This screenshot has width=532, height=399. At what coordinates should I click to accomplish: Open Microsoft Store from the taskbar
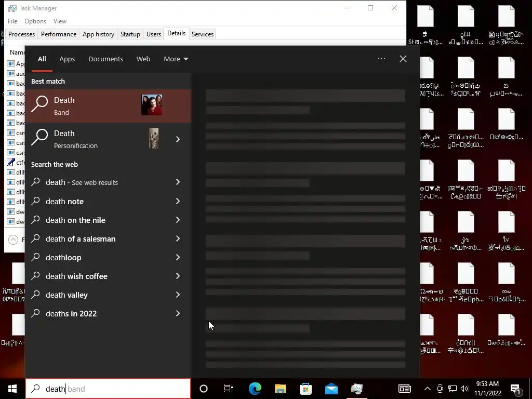[305, 389]
